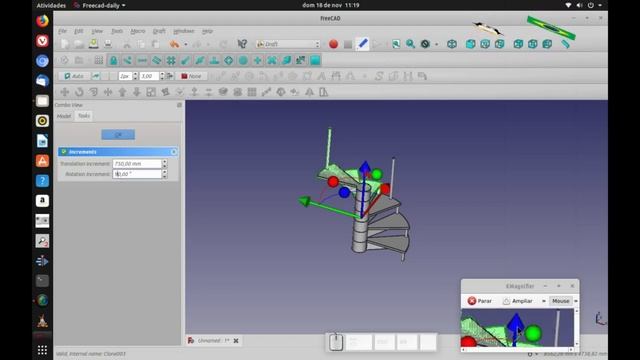Set the left view cube icon
This screenshot has height=360, width=640.
click(547, 44)
